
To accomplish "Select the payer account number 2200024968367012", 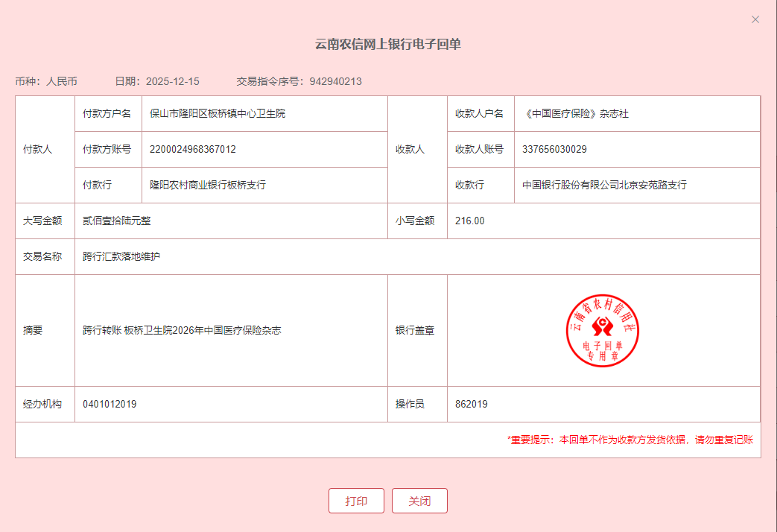I will click(193, 150).
